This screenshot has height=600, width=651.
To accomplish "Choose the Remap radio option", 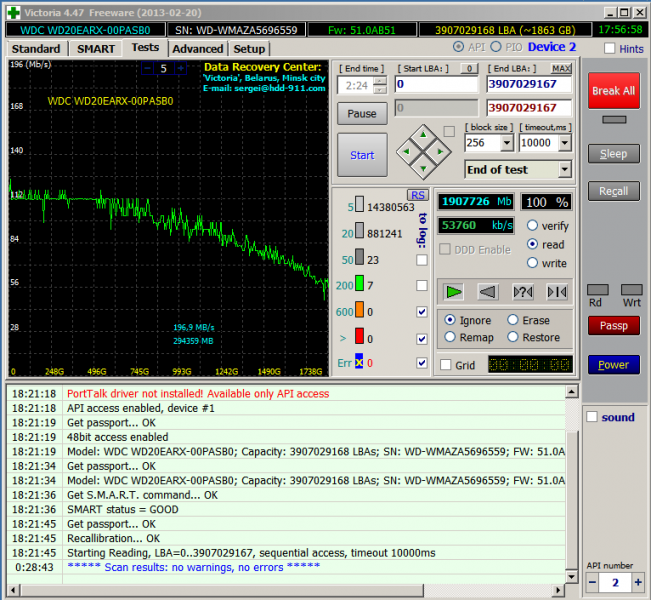I will [450, 337].
